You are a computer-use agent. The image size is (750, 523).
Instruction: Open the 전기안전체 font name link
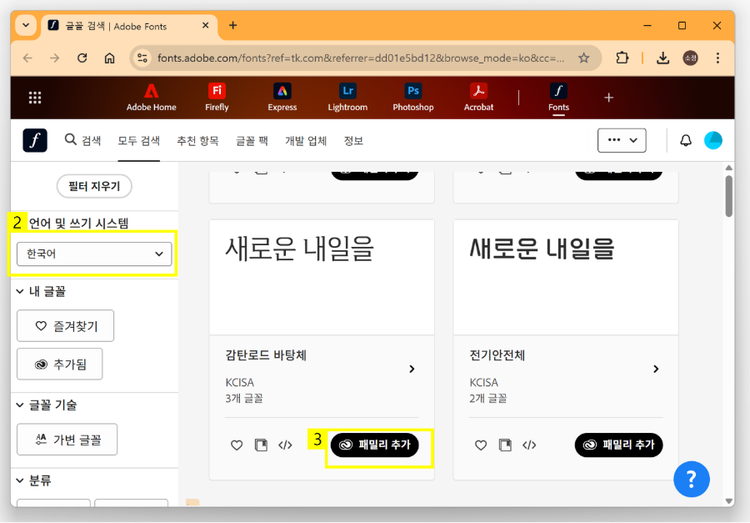(497, 355)
